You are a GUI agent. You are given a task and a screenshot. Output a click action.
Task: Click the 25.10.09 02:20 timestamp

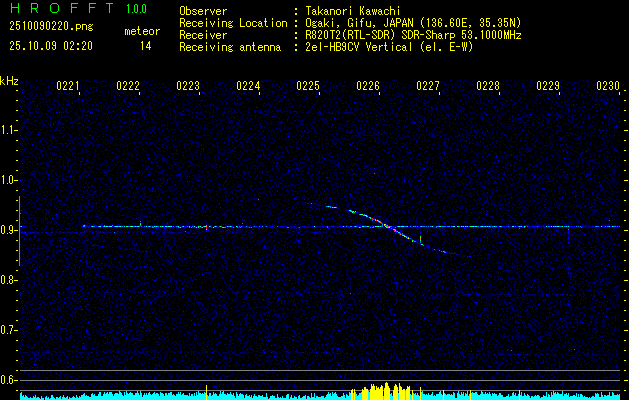pyautogui.click(x=50, y=46)
